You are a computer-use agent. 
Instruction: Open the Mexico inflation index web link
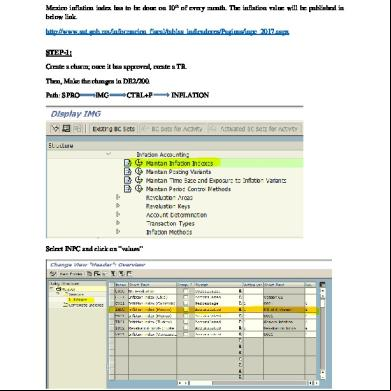(x=167, y=32)
